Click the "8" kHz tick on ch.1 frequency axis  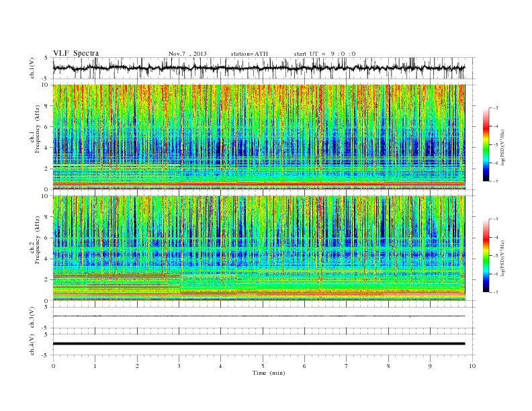pyautogui.click(x=47, y=106)
